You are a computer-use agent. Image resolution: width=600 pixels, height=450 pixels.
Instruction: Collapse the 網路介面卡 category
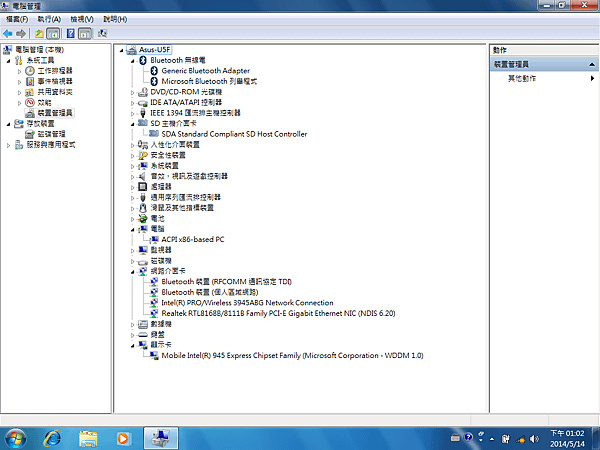click(x=133, y=272)
